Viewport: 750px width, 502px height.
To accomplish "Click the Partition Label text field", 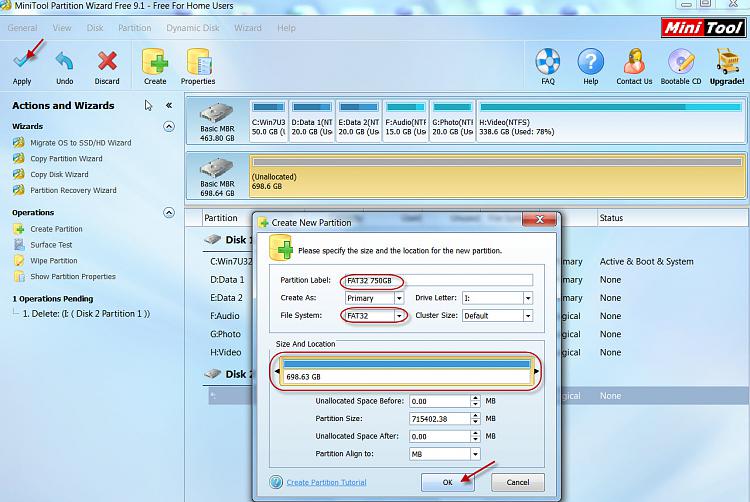I will [x=439, y=280].
